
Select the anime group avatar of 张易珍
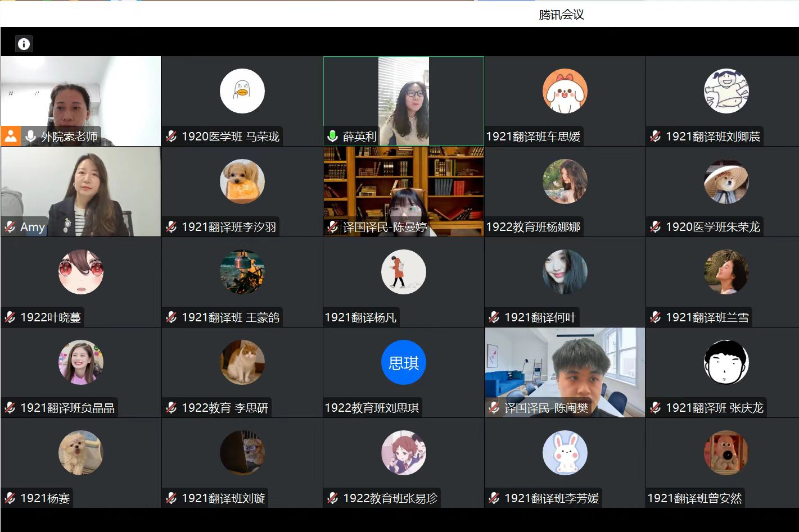point(404,453)
